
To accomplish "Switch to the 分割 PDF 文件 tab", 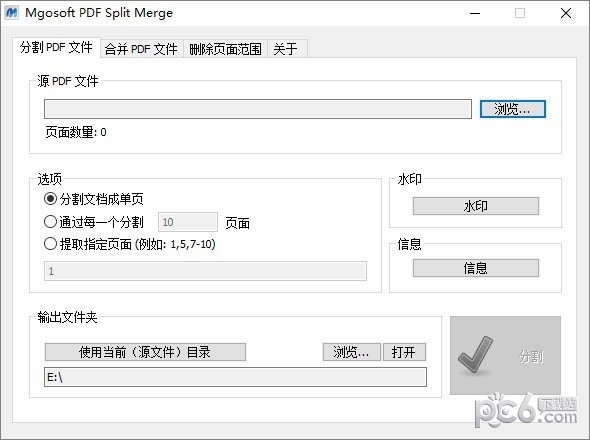I will coord(56,47).
